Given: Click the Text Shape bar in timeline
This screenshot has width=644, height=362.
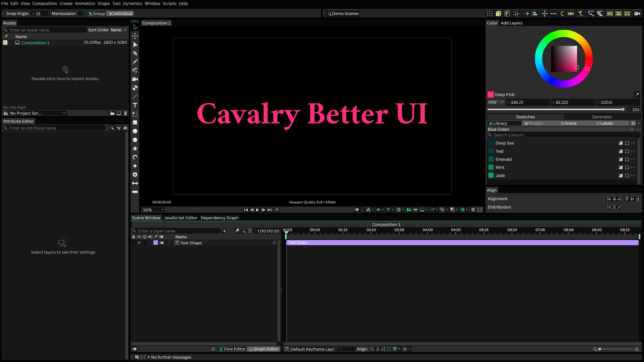Looking at the screenshot, I should point(462,243).
